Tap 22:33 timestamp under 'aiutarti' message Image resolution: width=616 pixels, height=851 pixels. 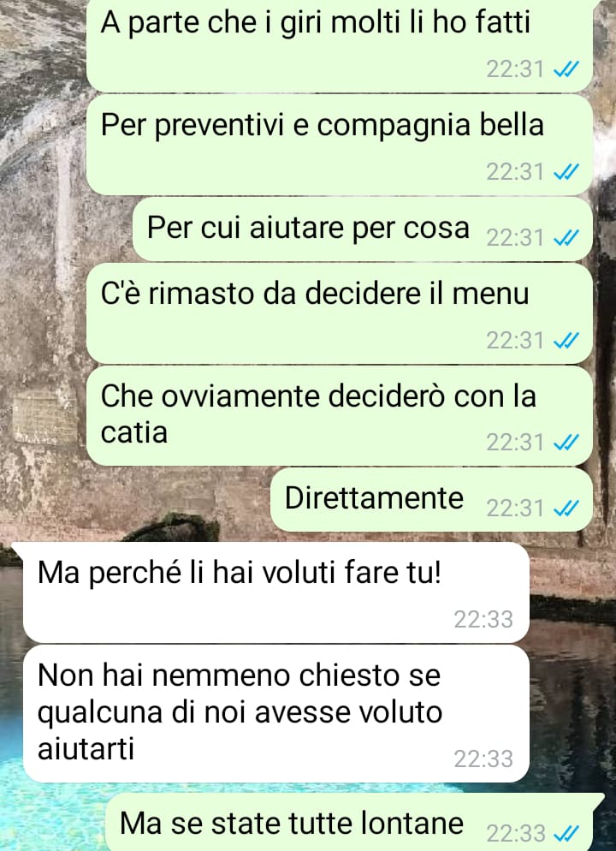tap(483, 759)
